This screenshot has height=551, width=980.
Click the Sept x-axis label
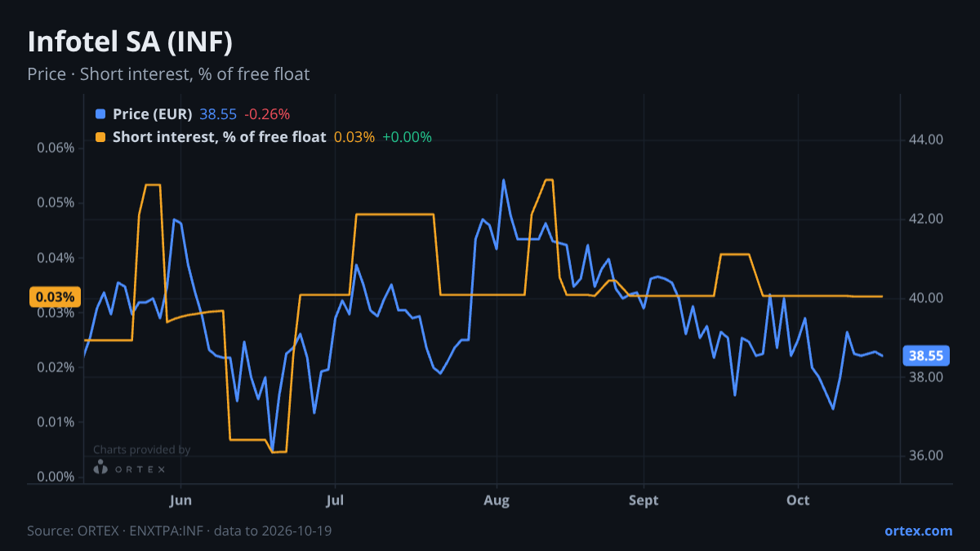(x=644, y=500)
